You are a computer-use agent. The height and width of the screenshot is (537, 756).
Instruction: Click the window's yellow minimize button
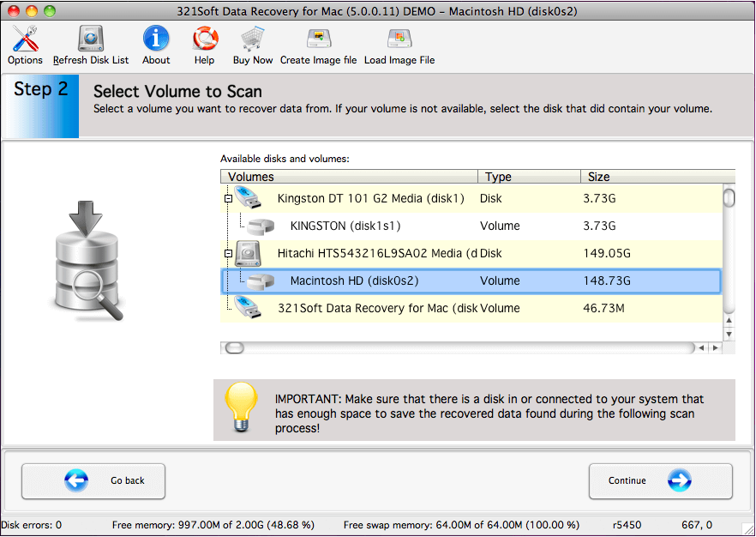(x=32, y=11)
